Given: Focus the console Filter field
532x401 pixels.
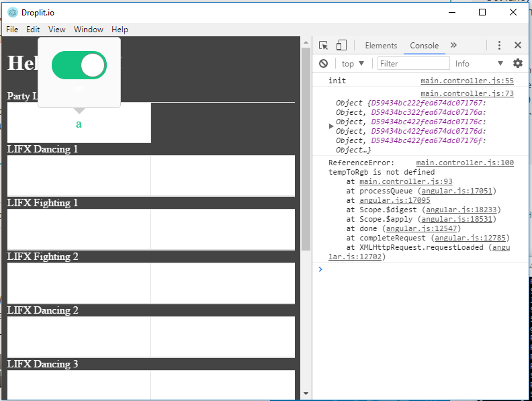Looking at the screenshot, I should point(414,63).
